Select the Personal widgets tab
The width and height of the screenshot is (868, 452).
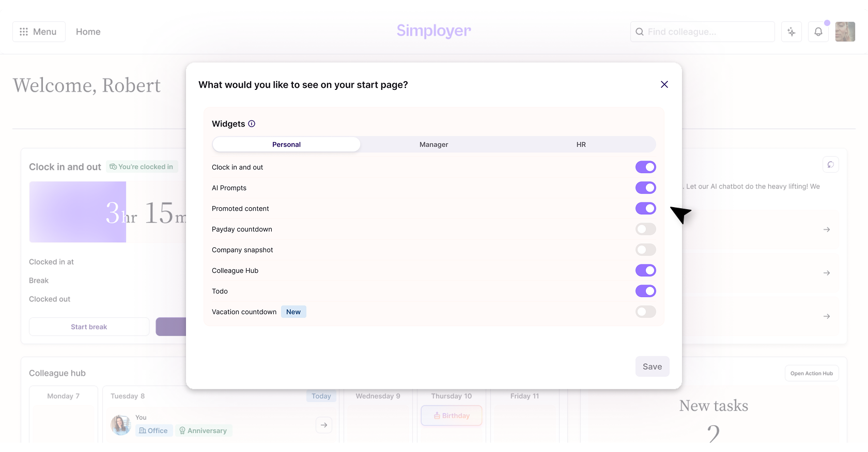pos(286,145)
